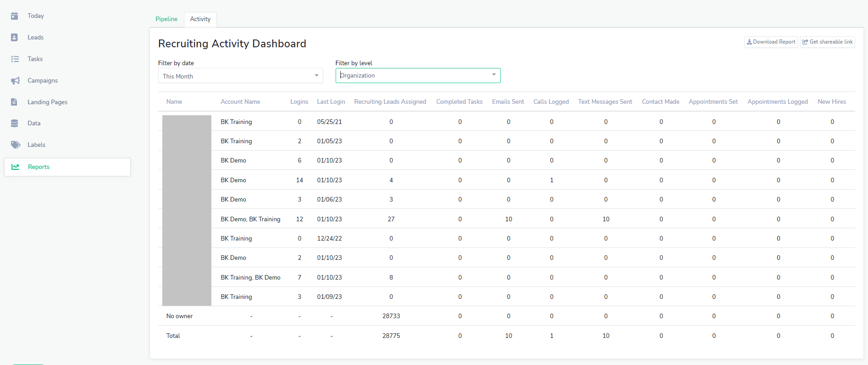This screenshot has width=868, height=365.
Task: Click Text Messages Sent column header
Action: pos(605,102)
